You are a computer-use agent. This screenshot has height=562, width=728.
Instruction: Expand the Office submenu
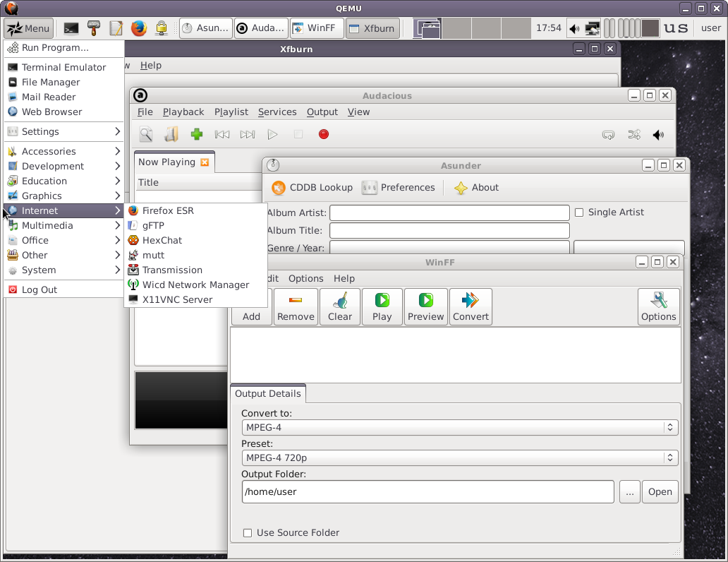click(63, 240)
